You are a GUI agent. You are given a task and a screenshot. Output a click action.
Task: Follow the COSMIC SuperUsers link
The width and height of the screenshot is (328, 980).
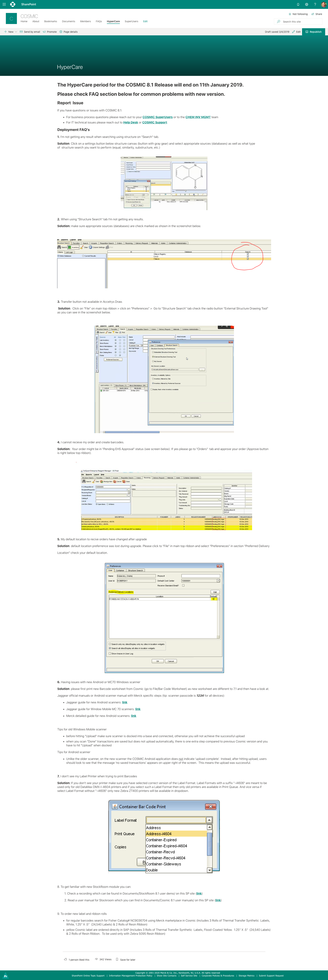(157, 117)
